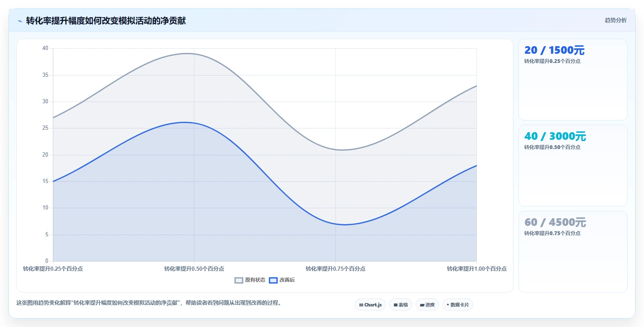Click the blue line low point near 7
Screen dimensions: 644x327
click(x=345, y=225)
